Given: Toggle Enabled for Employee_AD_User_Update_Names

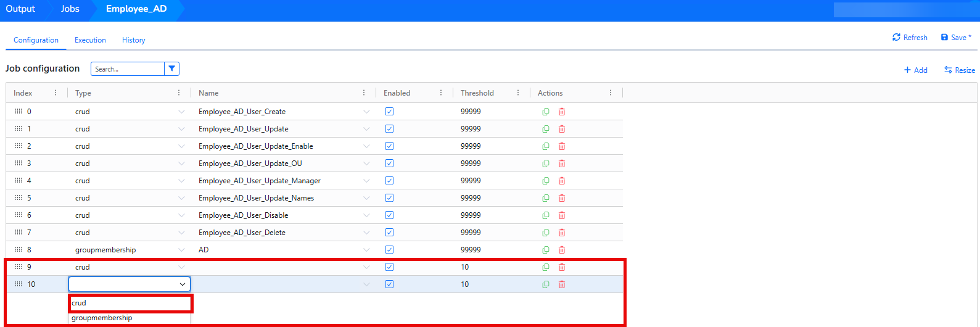Looking at the screenshot, I should [x=389, y=198].
